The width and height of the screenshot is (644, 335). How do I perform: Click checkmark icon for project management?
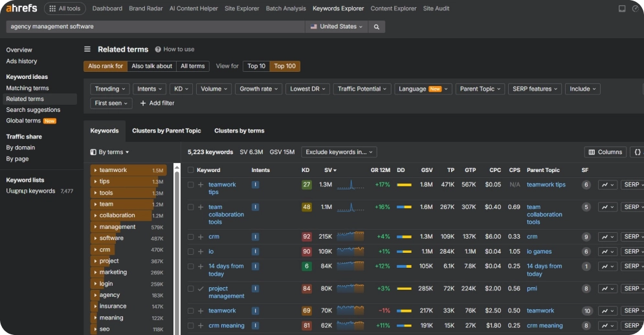[201, 288]
